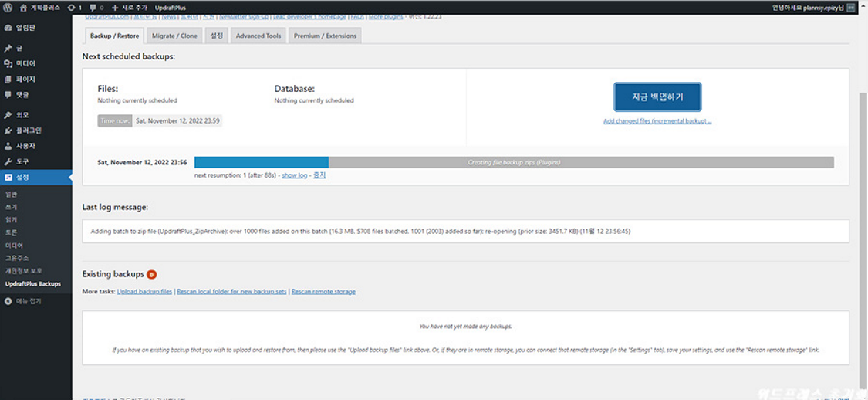868x400 pixels.
Task: Click the Existing backups heading
Action: tap(113, 274)
